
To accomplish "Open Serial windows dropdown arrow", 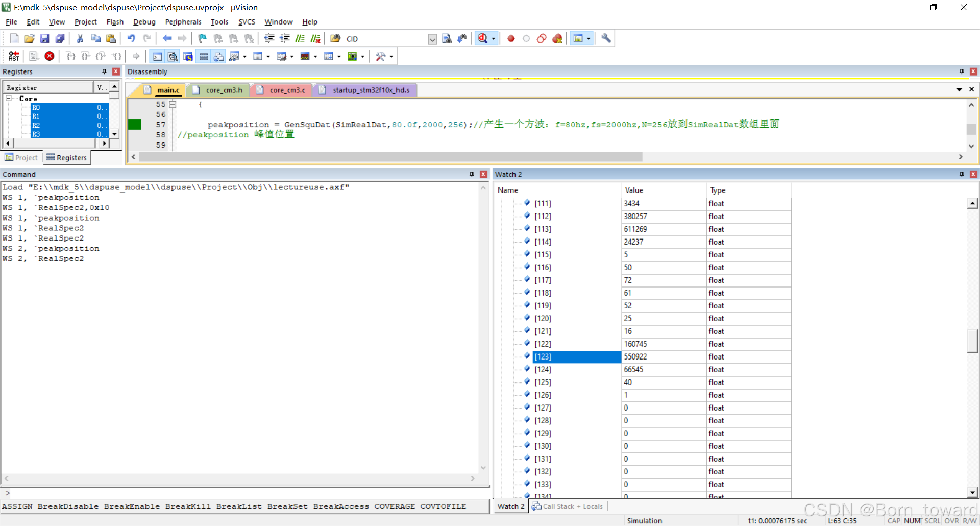I will [292, 57].
